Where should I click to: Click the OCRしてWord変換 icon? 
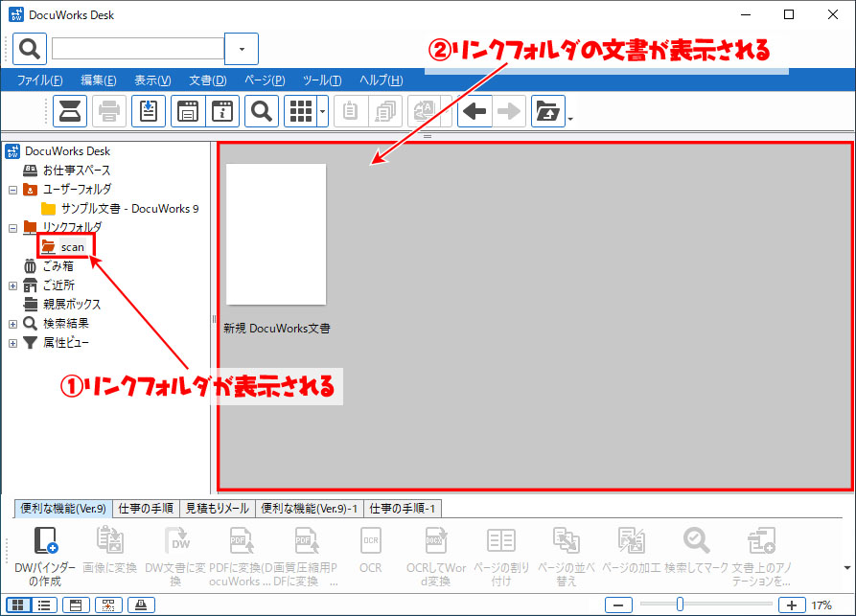click(x=435, y=540)
